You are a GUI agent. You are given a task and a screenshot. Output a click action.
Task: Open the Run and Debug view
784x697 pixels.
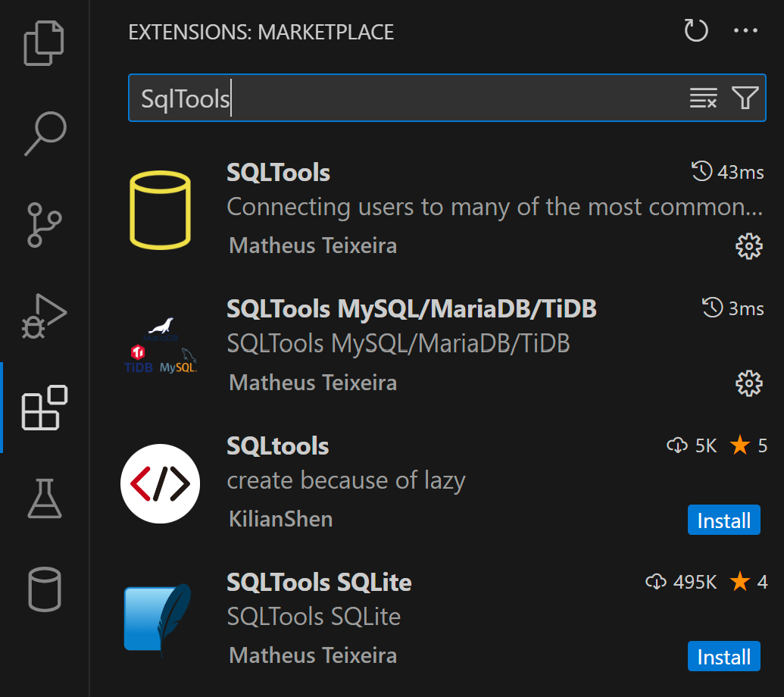(x=44, y=316)
